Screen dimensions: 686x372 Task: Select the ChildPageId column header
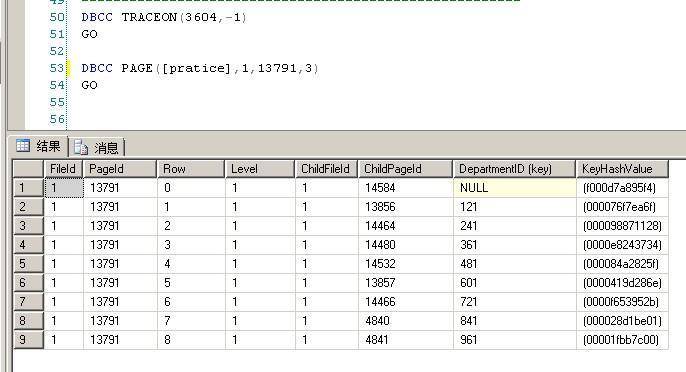click(x=405, y=169)
